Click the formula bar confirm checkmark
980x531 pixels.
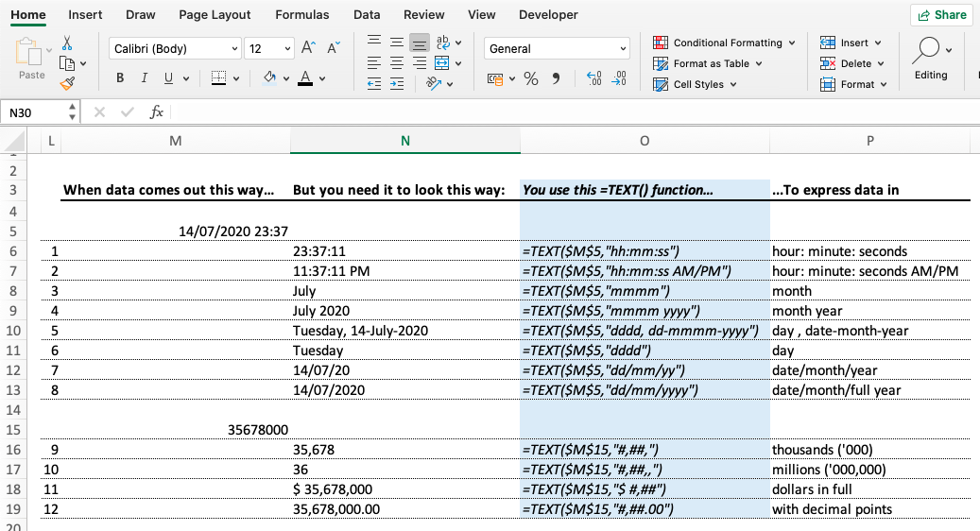pos(128,112)
